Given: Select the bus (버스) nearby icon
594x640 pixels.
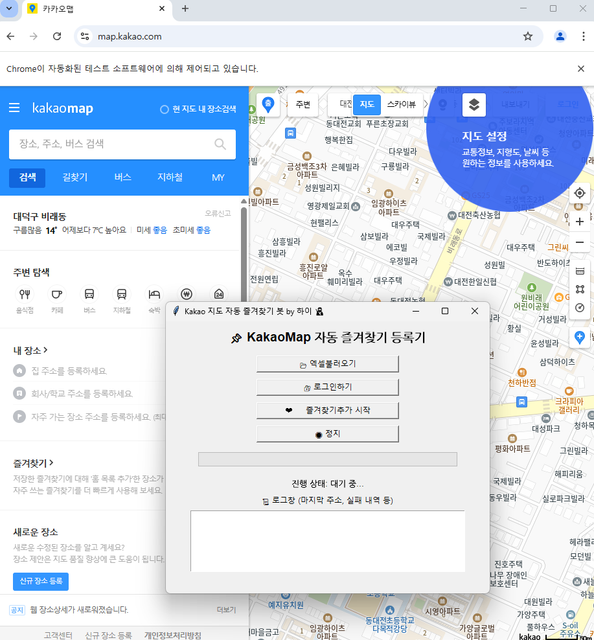Looking at the screenshot, I should (89, 294).
